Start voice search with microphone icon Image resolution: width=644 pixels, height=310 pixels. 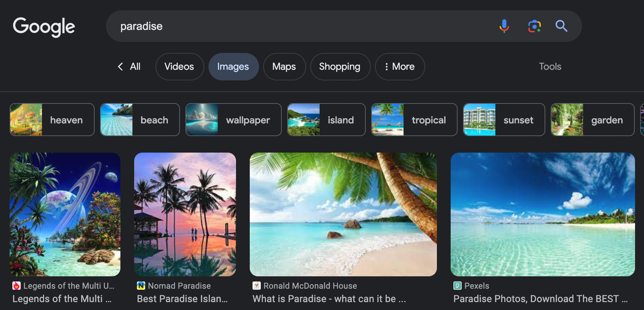(504, 26)
